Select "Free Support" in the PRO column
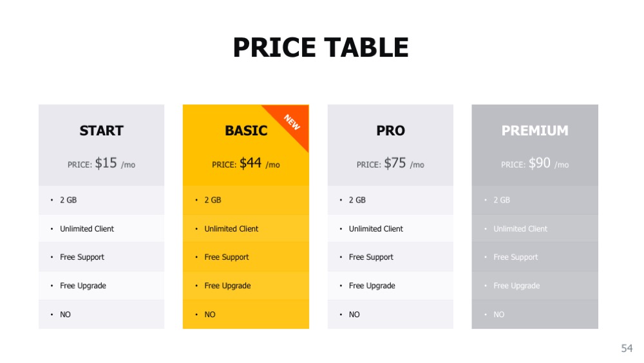This screenshot has width=644, height=363. coord(370,257)
